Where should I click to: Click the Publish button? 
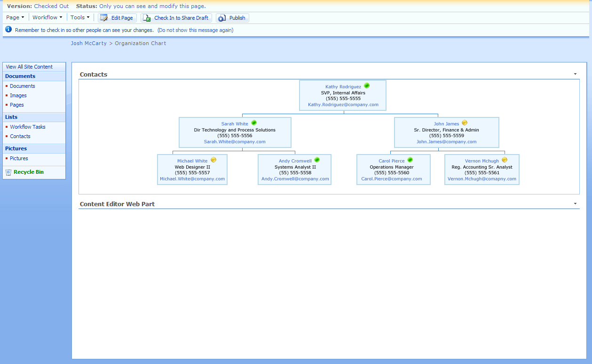[232, 18]
